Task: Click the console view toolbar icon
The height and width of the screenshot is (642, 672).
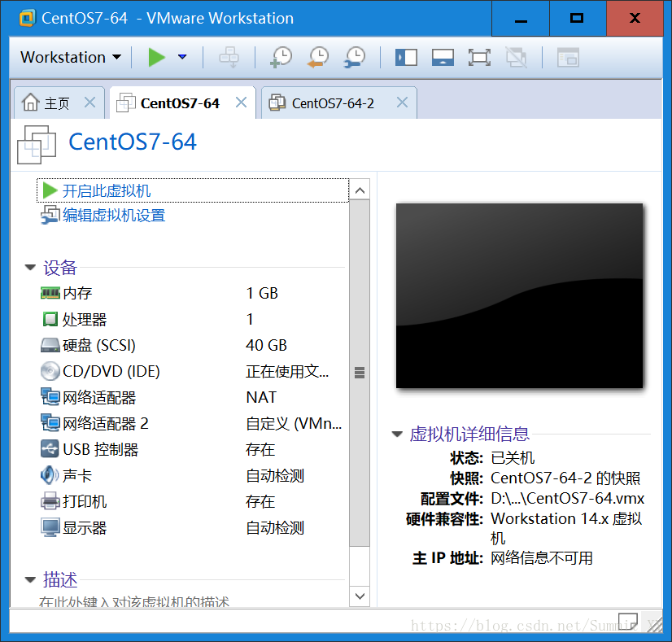Action: click(568, 58)
